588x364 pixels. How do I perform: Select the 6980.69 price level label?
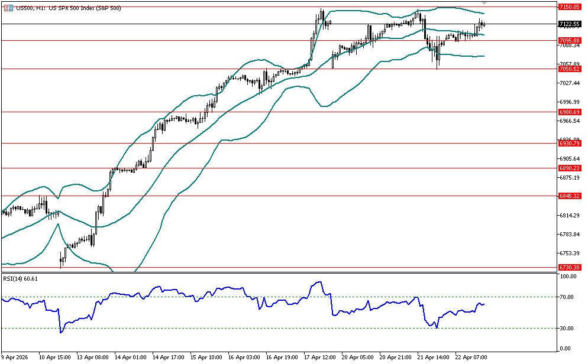tap(568, 112)
